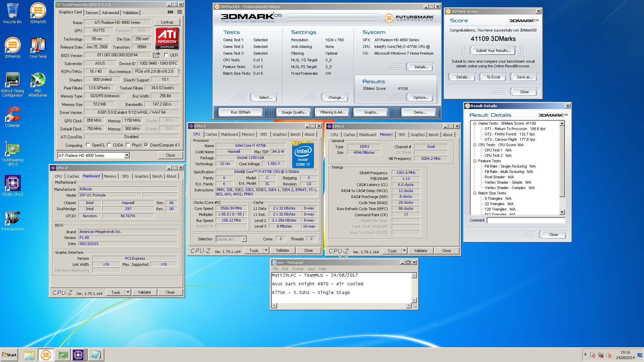The width and height of the screenshot is (644, 362).
Task: Click the ATI Radeon logo in GPU-Z
Action: 167,39
